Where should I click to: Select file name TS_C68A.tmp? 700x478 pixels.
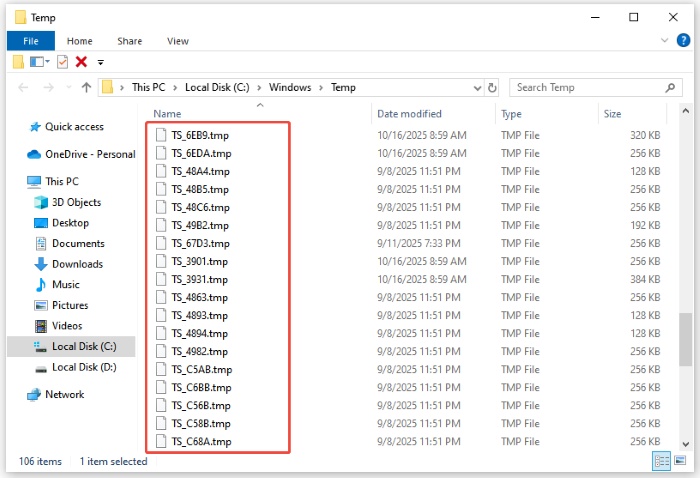[201, 441]
